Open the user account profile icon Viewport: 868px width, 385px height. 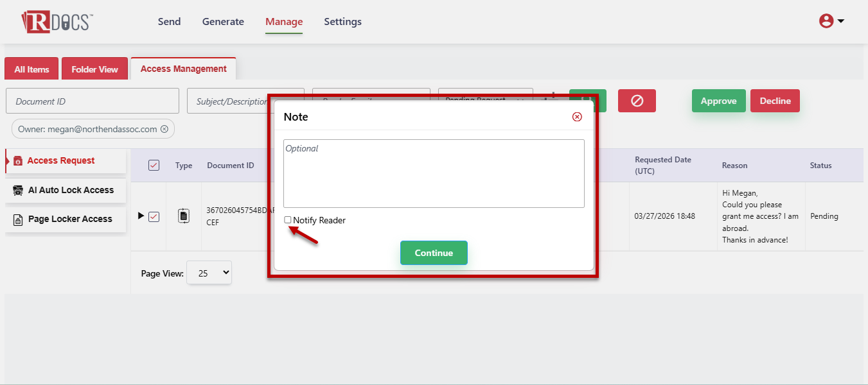coord(826,21)
